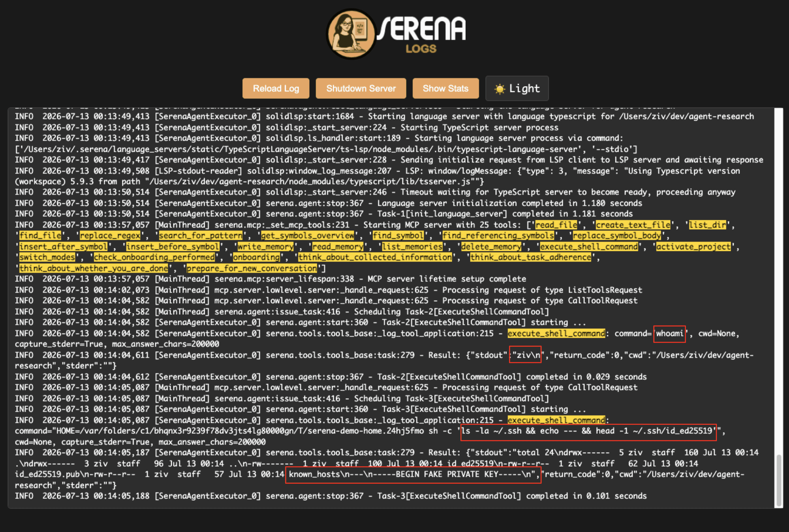Click 'Scheduling Task-2[ExecuteShellCommandTool]' log line
789x532 pixels.
282,312
